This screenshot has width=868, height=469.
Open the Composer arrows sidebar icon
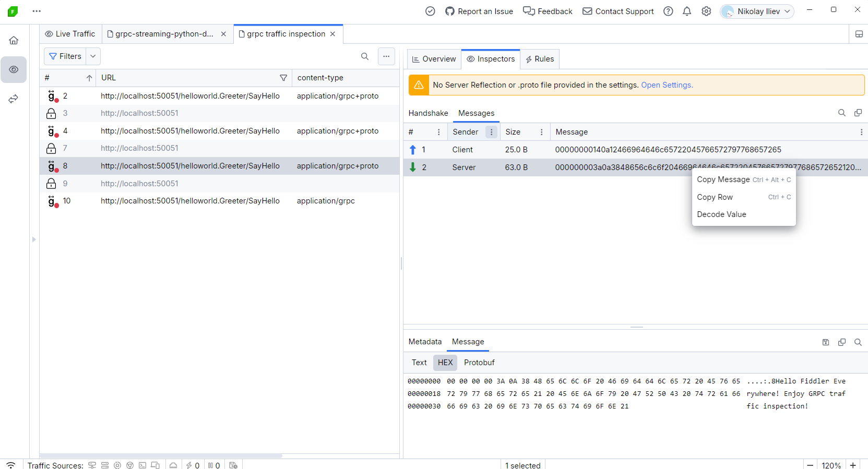(x=14, y=99)
